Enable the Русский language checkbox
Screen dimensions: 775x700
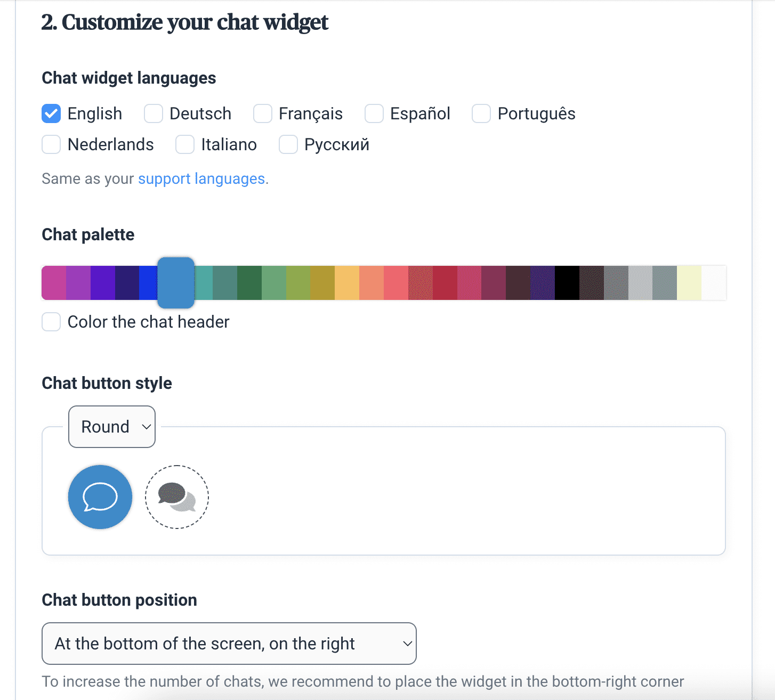tap(288, 144)
